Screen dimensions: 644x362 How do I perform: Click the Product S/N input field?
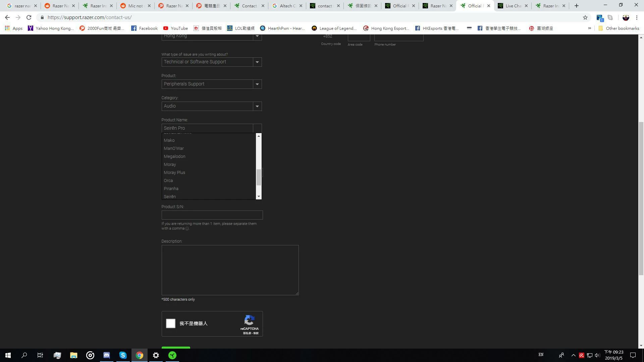click(x=212, y=215)
